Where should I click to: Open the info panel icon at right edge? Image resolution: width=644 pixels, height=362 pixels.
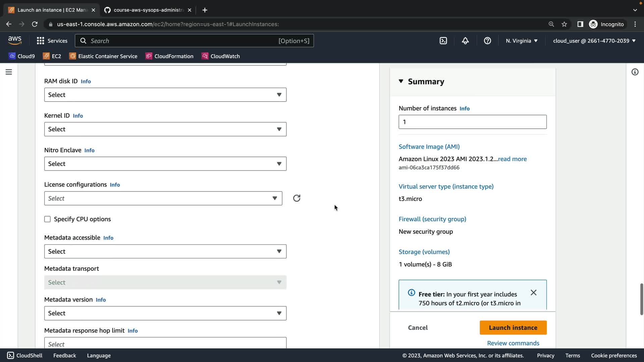(x=635, y=72)
